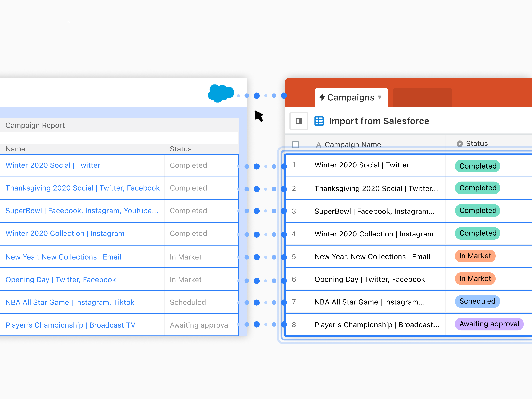Open the Campaigns tab dropdown arrow
This screenshot has width=532, height=399.
pos(379,97)
